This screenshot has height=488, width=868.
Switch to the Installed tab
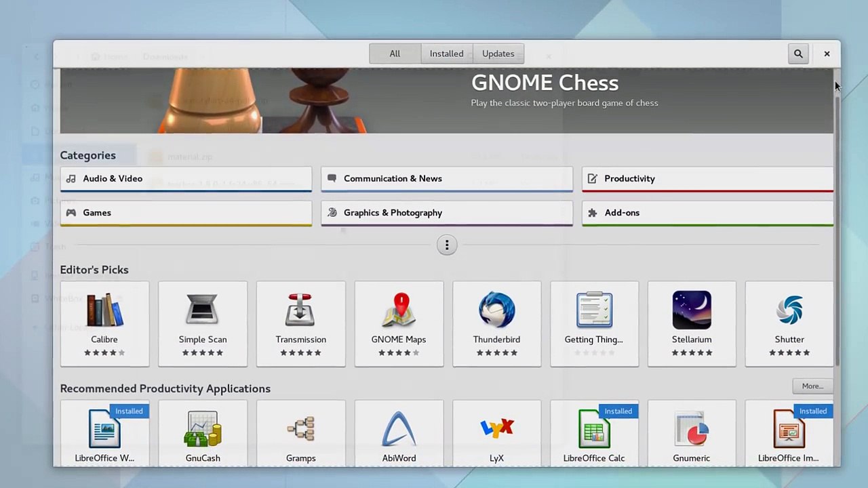tap(446, 54)
